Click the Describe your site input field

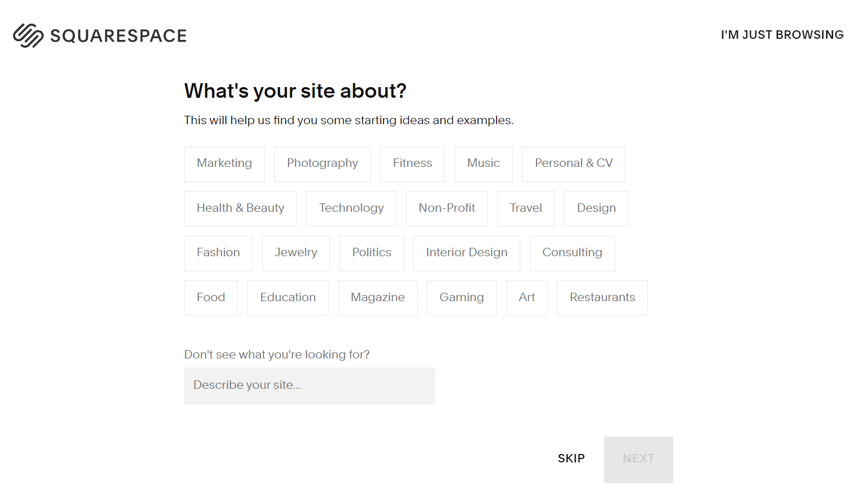309,385
